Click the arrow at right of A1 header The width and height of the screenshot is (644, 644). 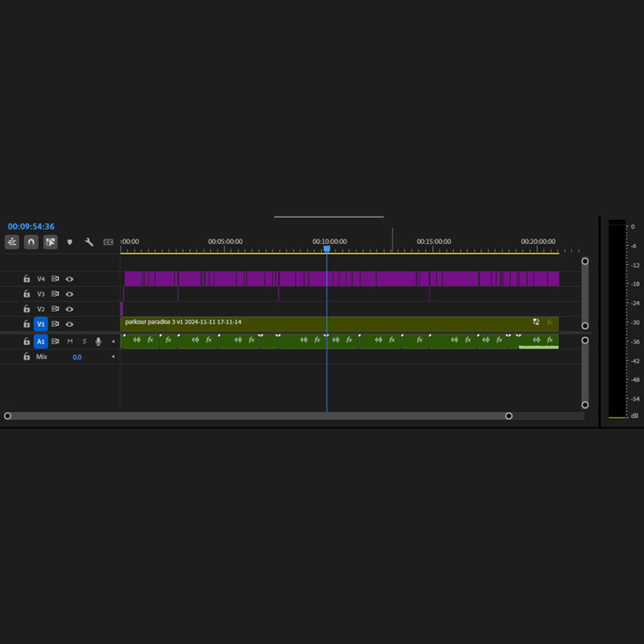pyautogui.click(x=113, y=341)
